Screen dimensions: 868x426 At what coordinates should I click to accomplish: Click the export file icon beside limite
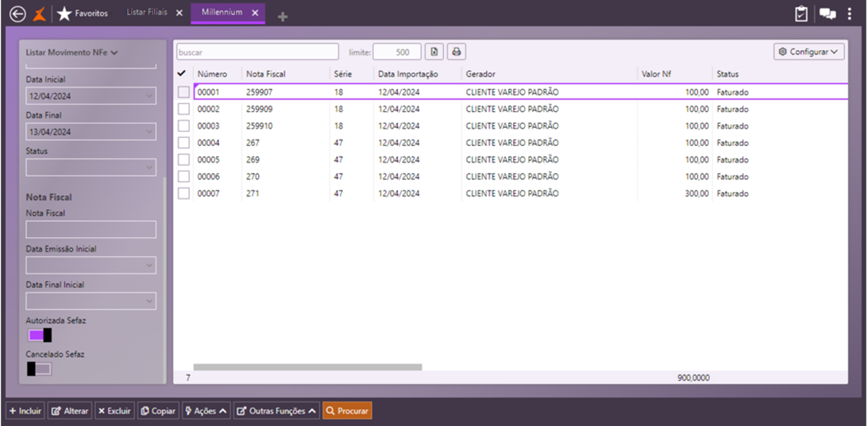[434, 52]
